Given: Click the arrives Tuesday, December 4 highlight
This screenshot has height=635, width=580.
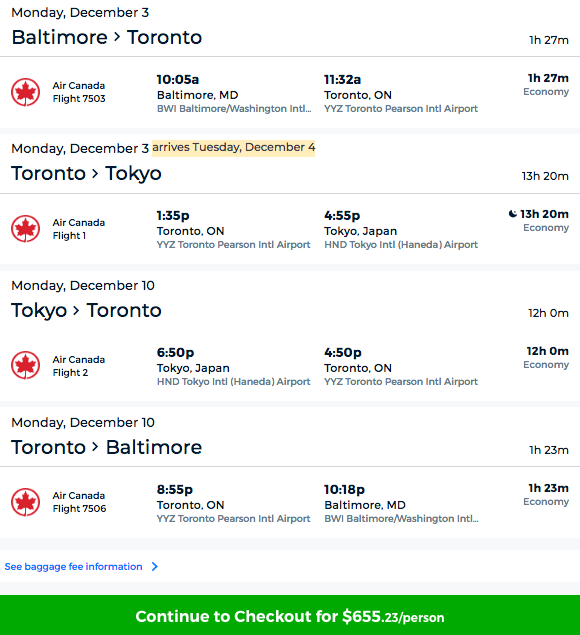Looking at the screenshot, I should click(x=234, y=147).
